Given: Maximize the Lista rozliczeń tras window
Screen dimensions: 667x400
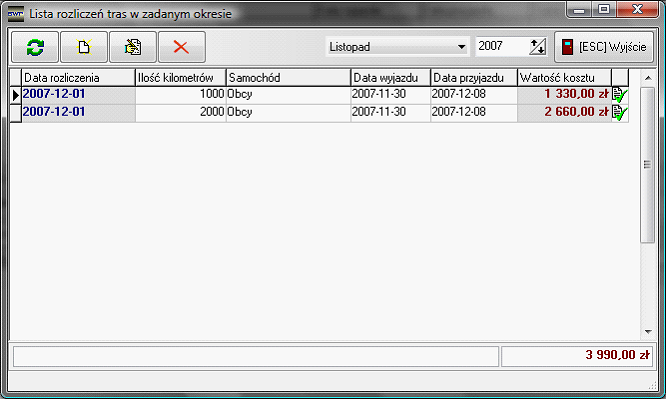Looking at the screenshot, I should (606, 10).
